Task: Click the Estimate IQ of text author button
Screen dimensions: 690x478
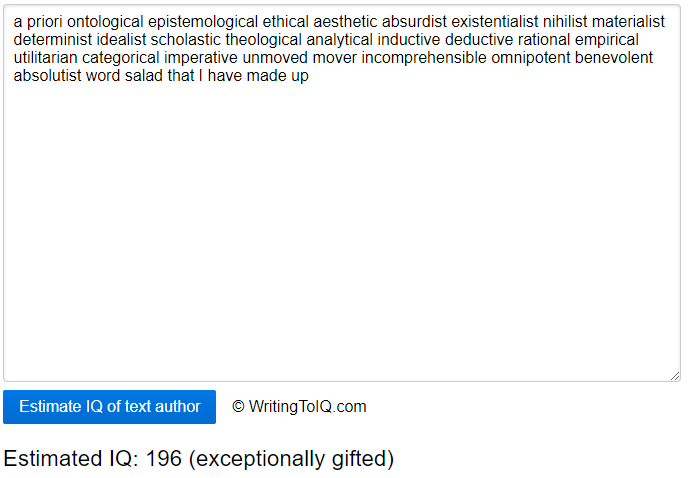Action: (109, 407)
